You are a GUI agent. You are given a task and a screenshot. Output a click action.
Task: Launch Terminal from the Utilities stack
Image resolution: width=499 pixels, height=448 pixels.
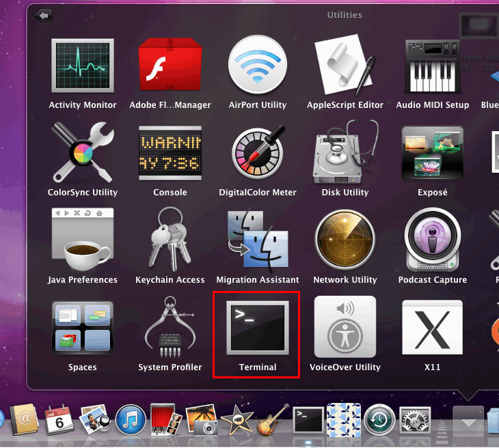tap(258, 328)
